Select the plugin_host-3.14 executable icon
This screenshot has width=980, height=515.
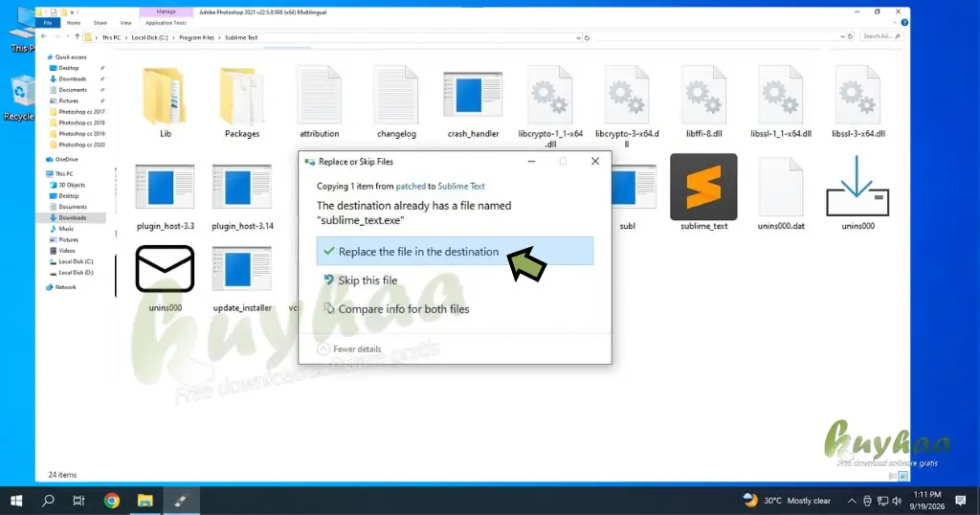coord(242,188)
